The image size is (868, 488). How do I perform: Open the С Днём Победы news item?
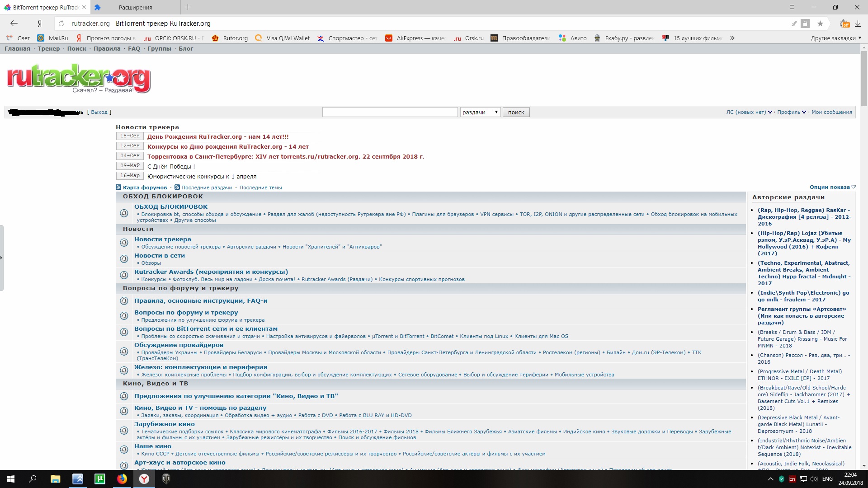point(171,166)
